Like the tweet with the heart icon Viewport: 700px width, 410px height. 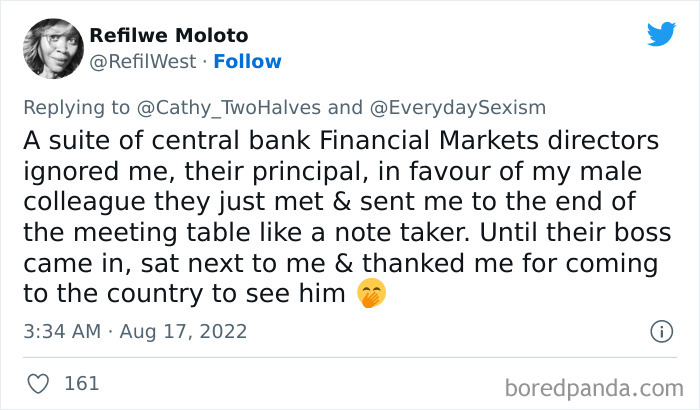coord(39,383)
